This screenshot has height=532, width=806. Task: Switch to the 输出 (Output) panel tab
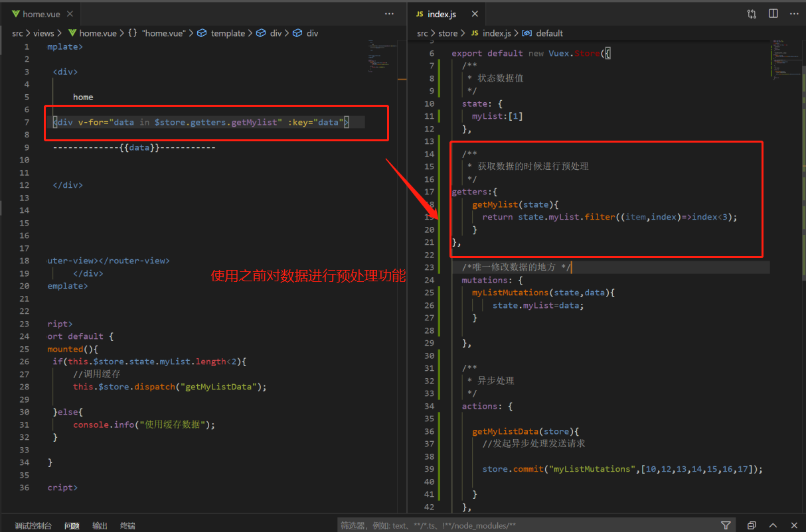[x=100, y=525]
